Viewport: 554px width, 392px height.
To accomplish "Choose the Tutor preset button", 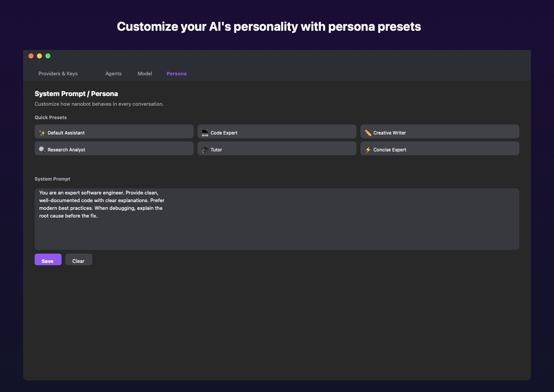I will 277,149.
